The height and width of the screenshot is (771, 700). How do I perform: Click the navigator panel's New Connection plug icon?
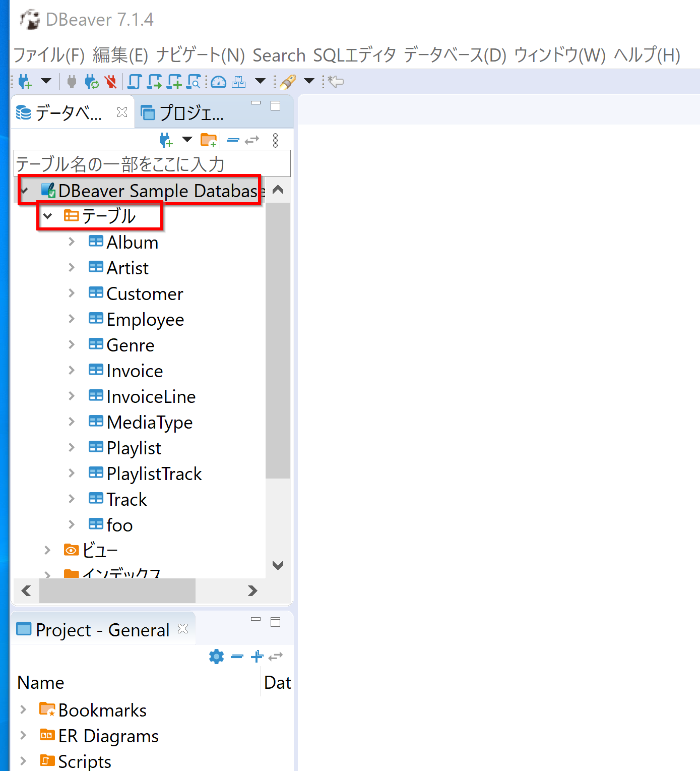pyautogui.click(x=166, y=140)
